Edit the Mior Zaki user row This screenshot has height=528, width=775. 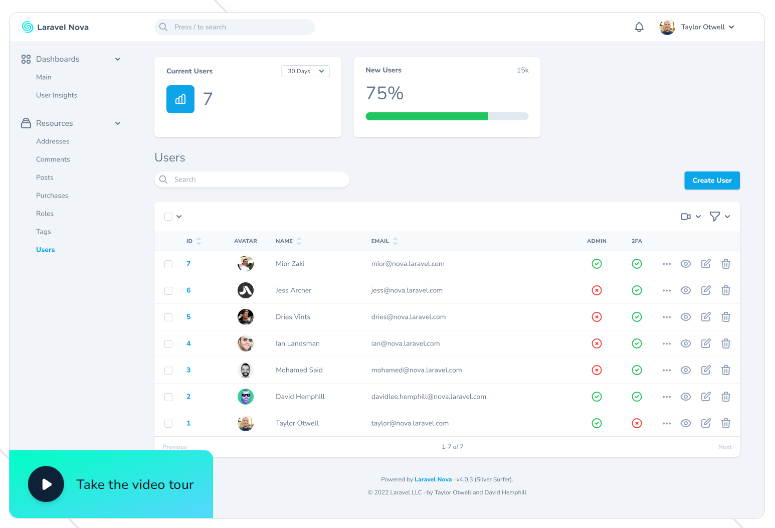click(706, 264)
